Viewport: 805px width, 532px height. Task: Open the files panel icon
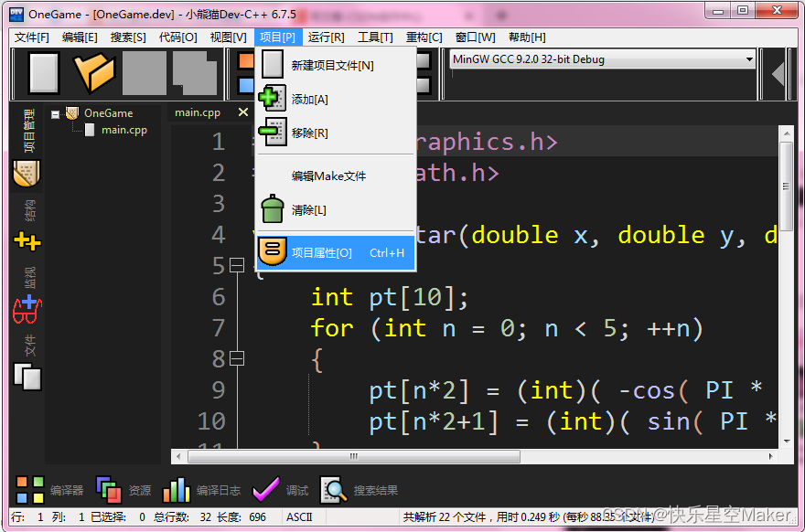[x=27, y=378]
